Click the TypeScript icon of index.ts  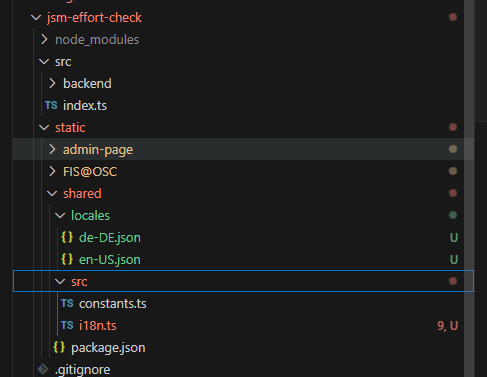(x=51, y=106)
